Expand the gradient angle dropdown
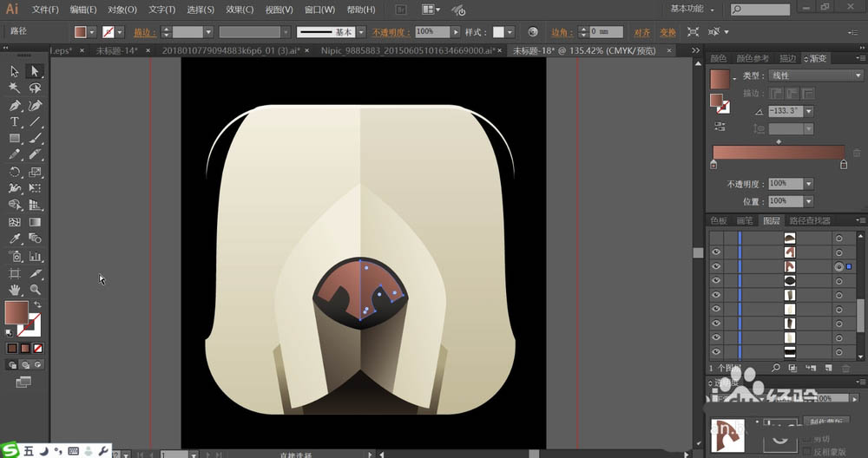This screenshot has height=458, width=868. (x=809, y=111)
